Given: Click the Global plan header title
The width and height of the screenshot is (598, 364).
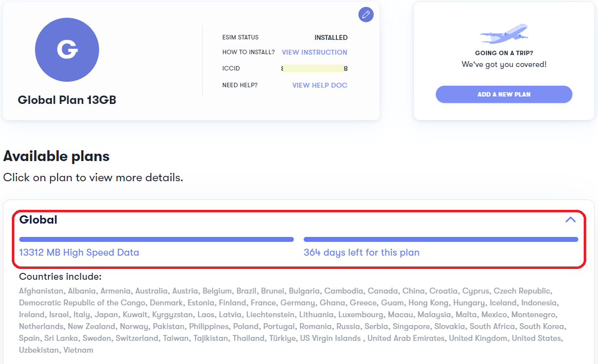Looking at the screenshot, I should (x=38, y=220).
